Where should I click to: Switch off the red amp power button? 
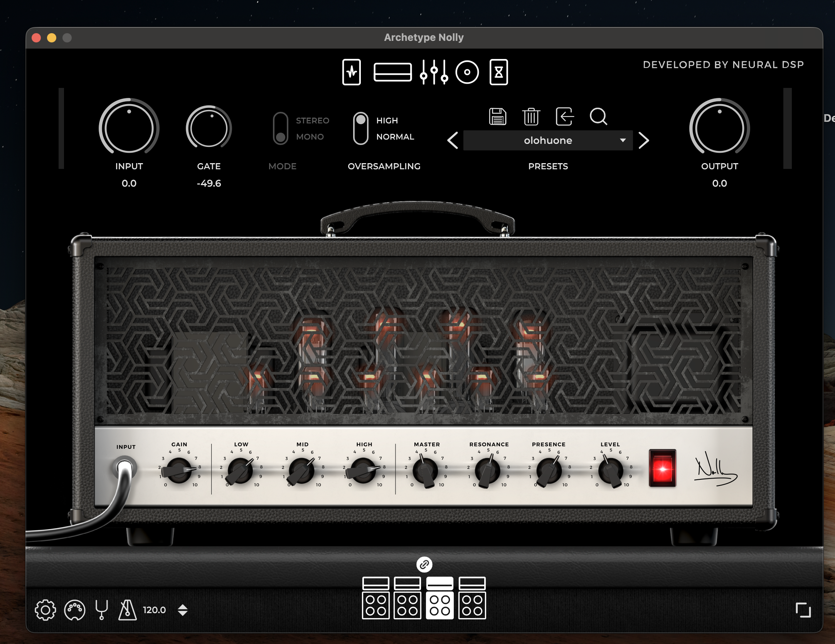[662, 468]
